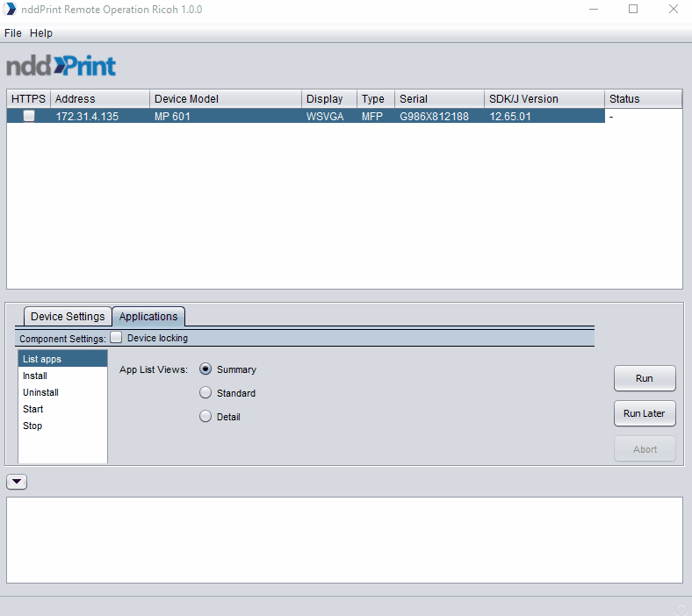Select Install in the operations list

click(35, 376)
